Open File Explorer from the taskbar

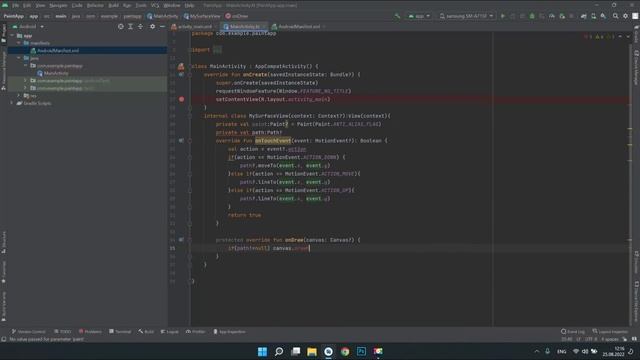[x=312, y=351]
